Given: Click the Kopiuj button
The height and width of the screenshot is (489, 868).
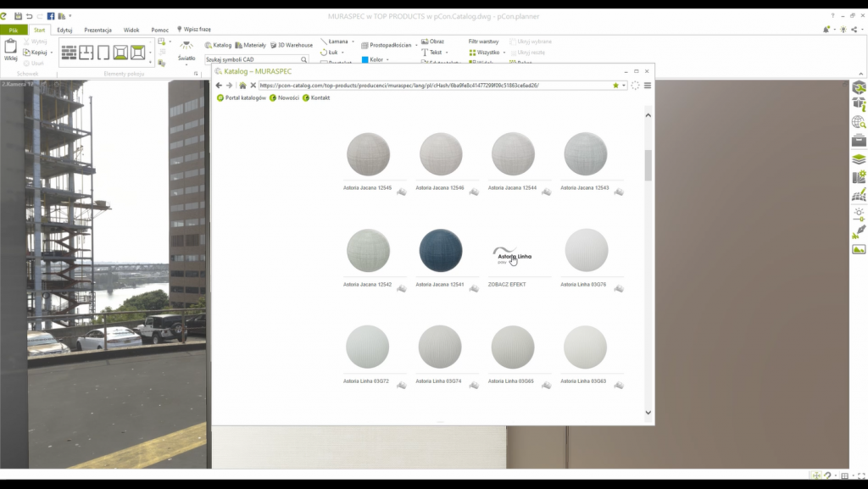Looking at the screenshot, I should [x=36, y=53].
